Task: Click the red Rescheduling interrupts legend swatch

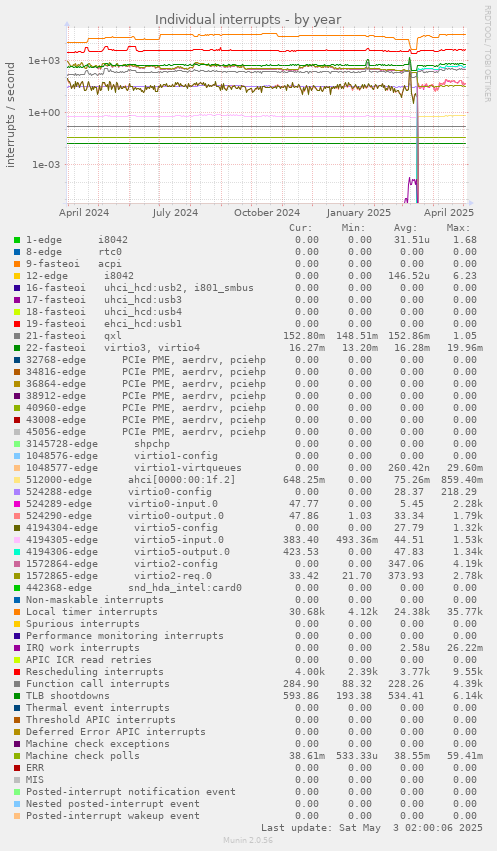Action: click(x=17, y=672)
